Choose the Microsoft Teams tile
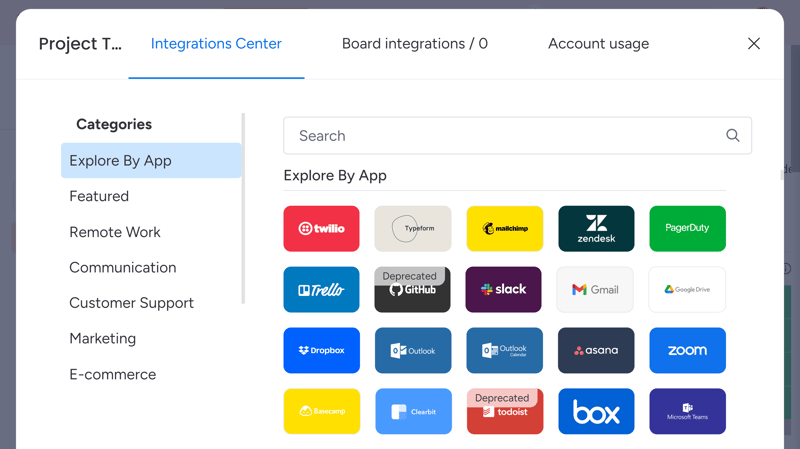 tap(687, 411)
